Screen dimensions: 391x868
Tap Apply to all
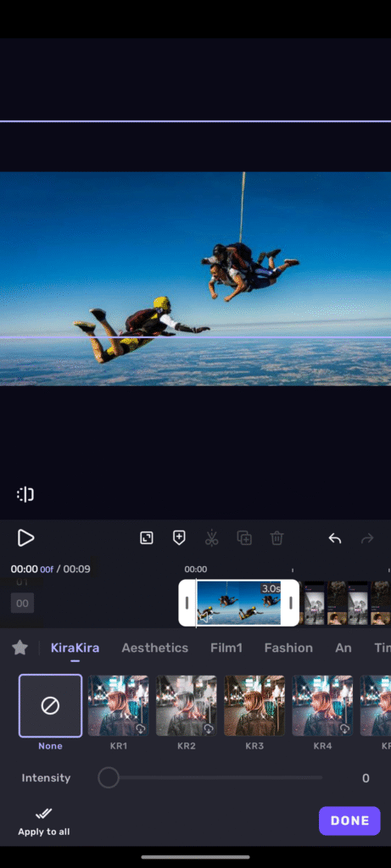[44, 821]
